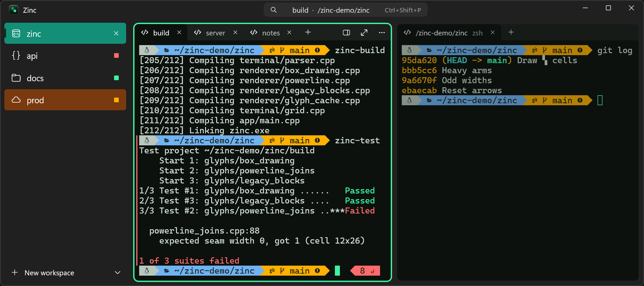Click the zinc-test command text
The width and height of the screenshot is (644, 286).
point(357,141)
